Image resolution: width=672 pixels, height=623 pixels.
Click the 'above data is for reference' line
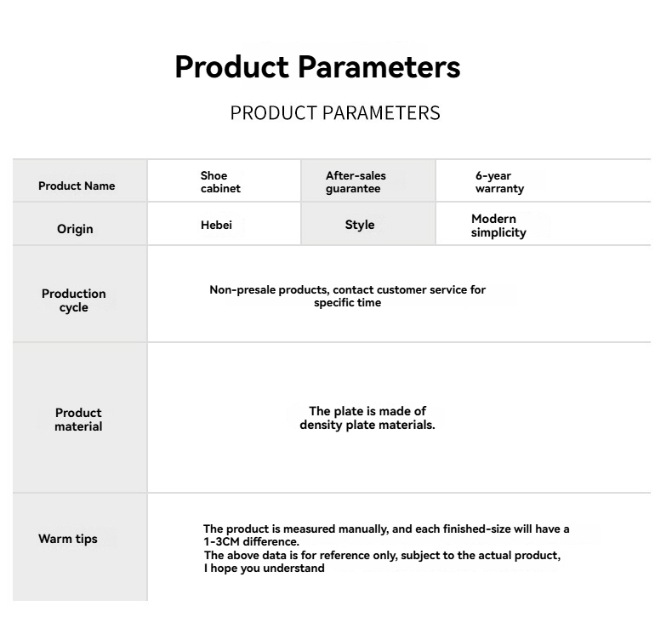click(382, 555)
